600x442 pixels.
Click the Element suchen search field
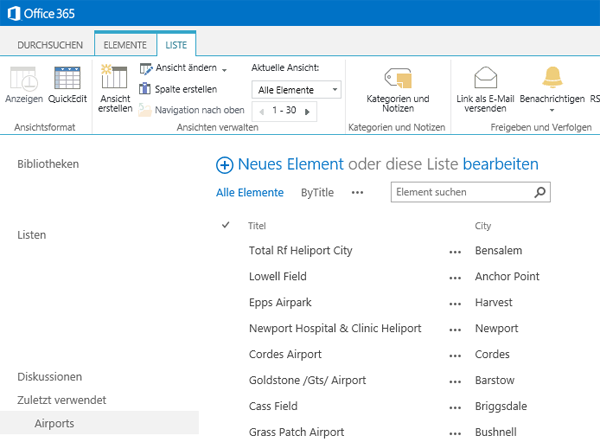(460, 191)
